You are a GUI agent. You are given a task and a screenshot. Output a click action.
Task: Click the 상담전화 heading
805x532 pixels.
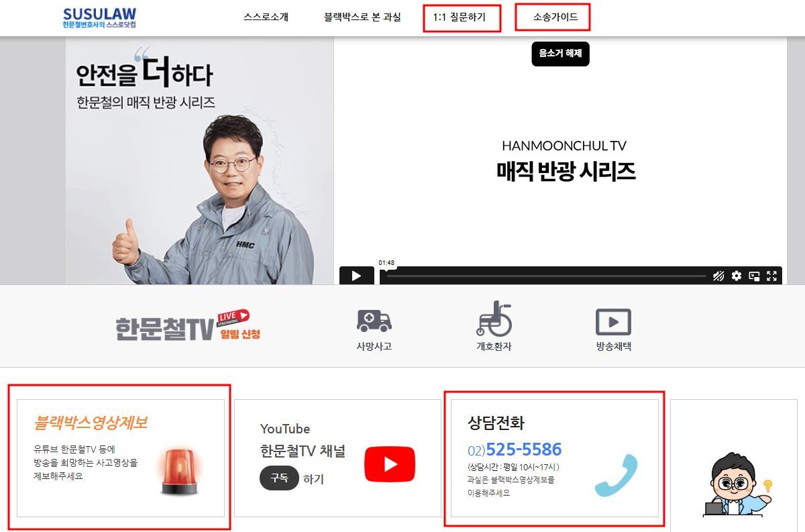[496, 423]
